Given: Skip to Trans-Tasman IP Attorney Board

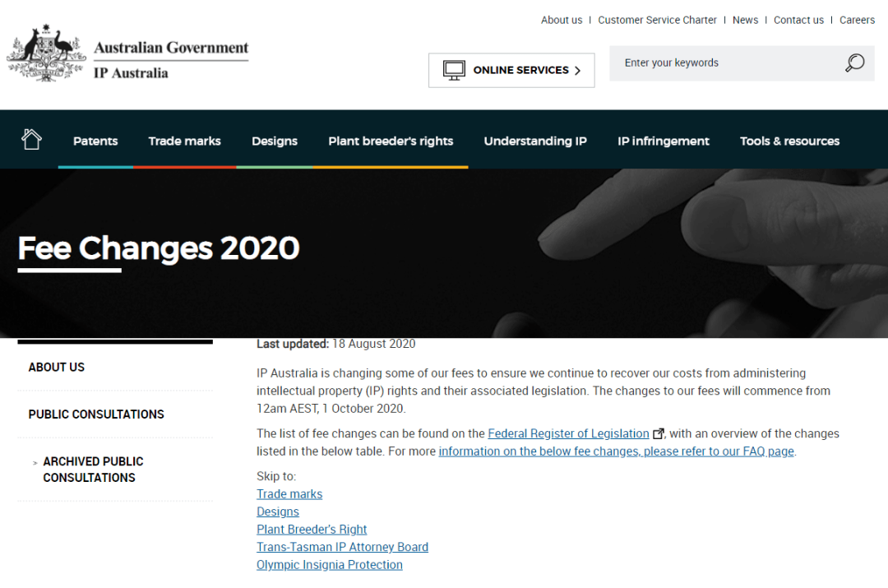Looking at the screenshot, I should coord(342,547).
